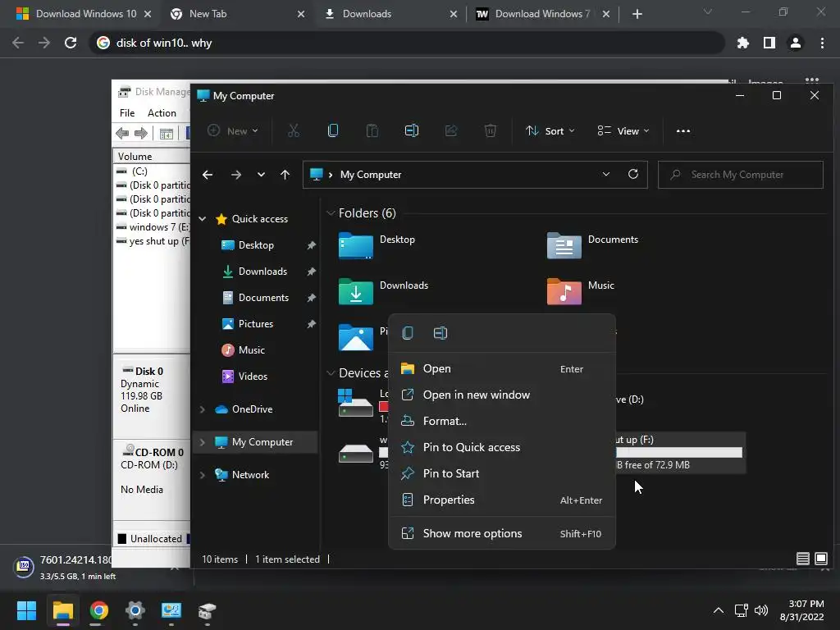Open the Sort dropdown
The image size is (840, 630).
(x=550, y=130)
